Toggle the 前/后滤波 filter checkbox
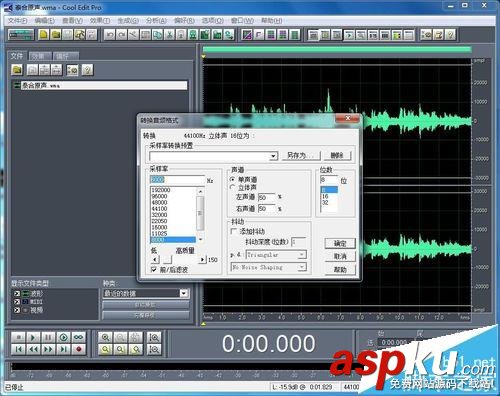This screenshot has width=500, height=396. tap(154, 269)
